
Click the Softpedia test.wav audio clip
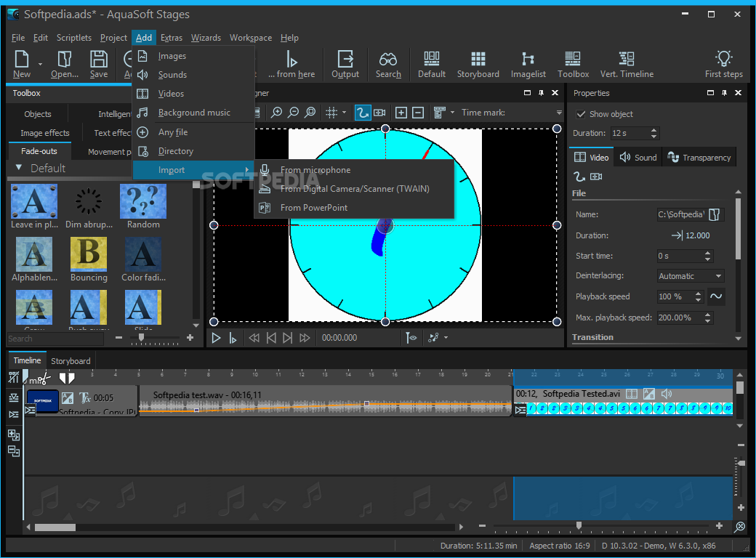pos(325,400)
